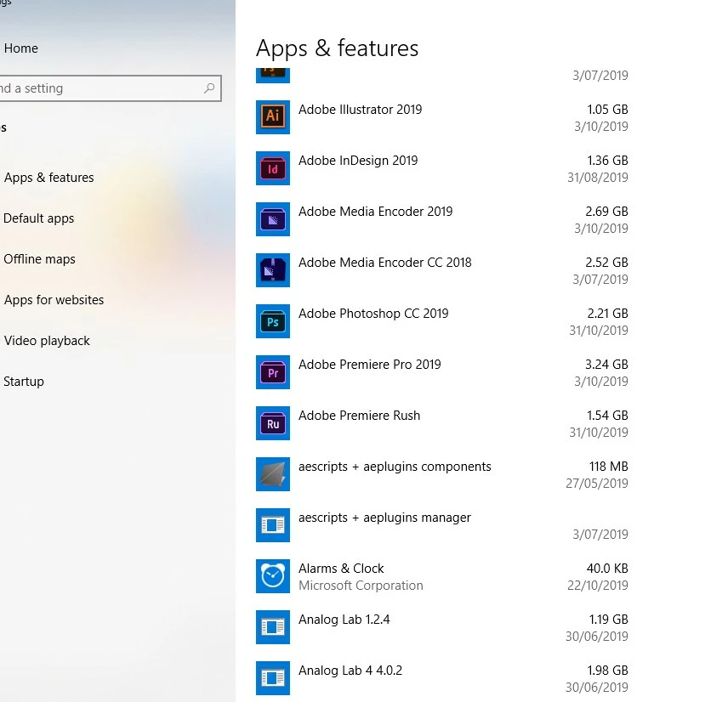Select the Adobe Illustrator 2019 entry name

361,110
